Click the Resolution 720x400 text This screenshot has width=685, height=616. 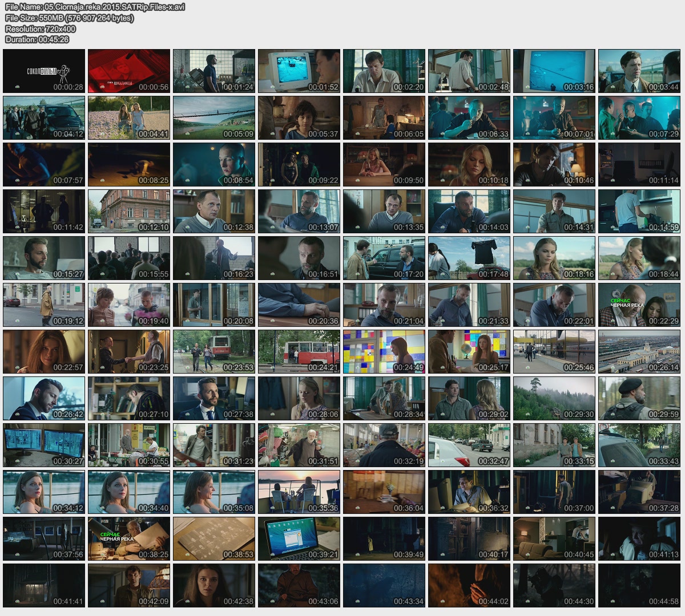(x=41, y=29)
